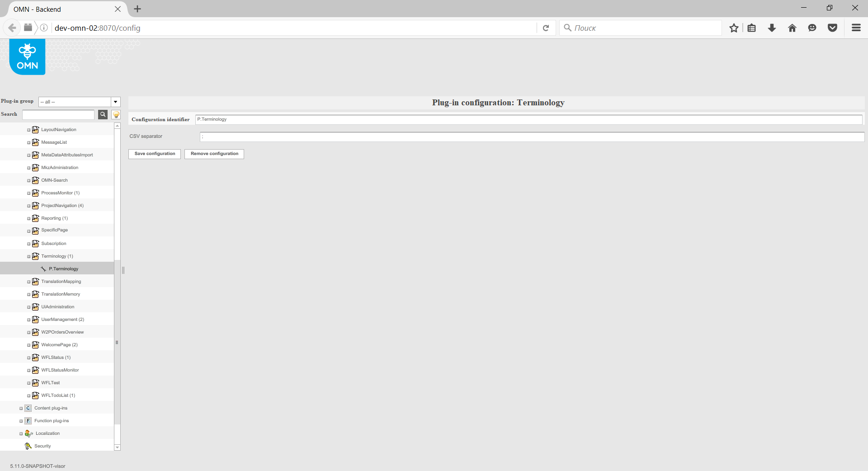This screenshot has height=471, width=868.
Task: Click the Save configuration button
Action: click(154, 154)
